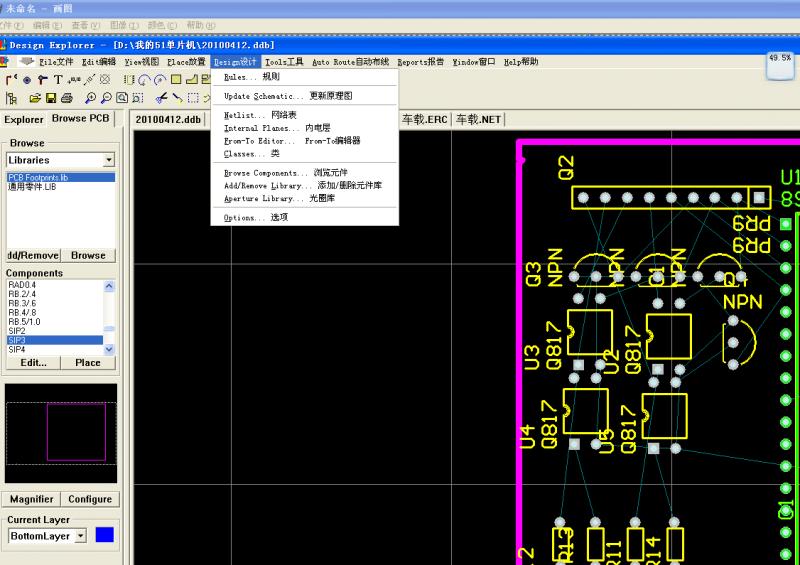Switch to the Explorer panel tab

click(24, 119)
